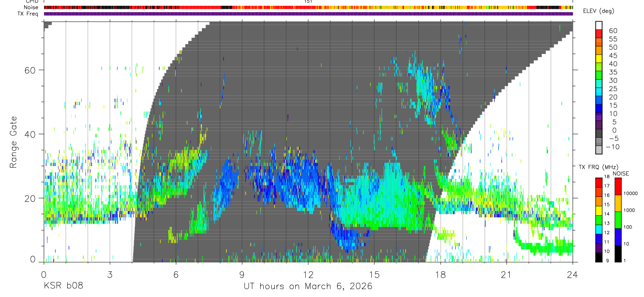This screenshot has height=297, width=644.
Task: Click the '100' value on the NOISE scale
Action: [628, 227]
